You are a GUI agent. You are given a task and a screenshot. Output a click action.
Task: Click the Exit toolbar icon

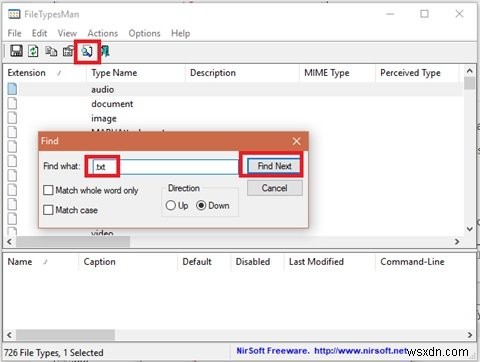pos(105,51)
